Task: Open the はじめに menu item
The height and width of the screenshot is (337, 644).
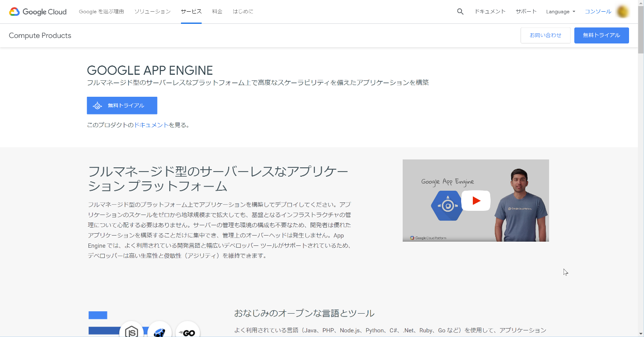Action: click(243, 12)
